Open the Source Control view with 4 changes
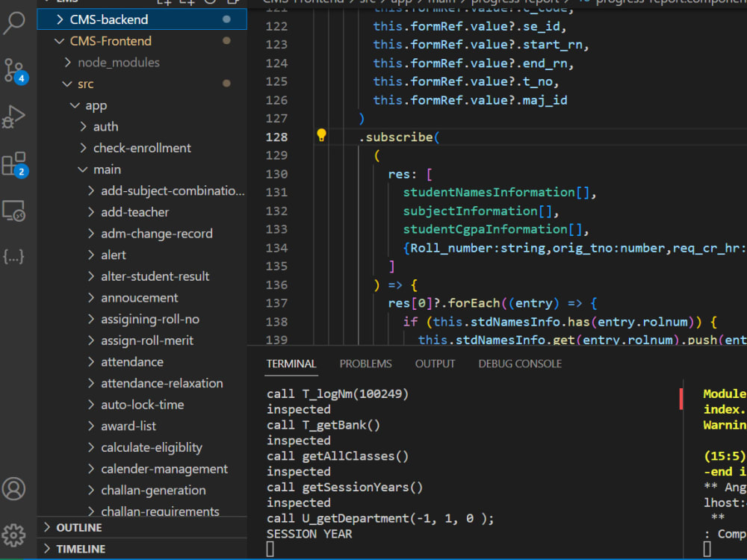This screenshot has height=560, width=747. tap(15, 69)
